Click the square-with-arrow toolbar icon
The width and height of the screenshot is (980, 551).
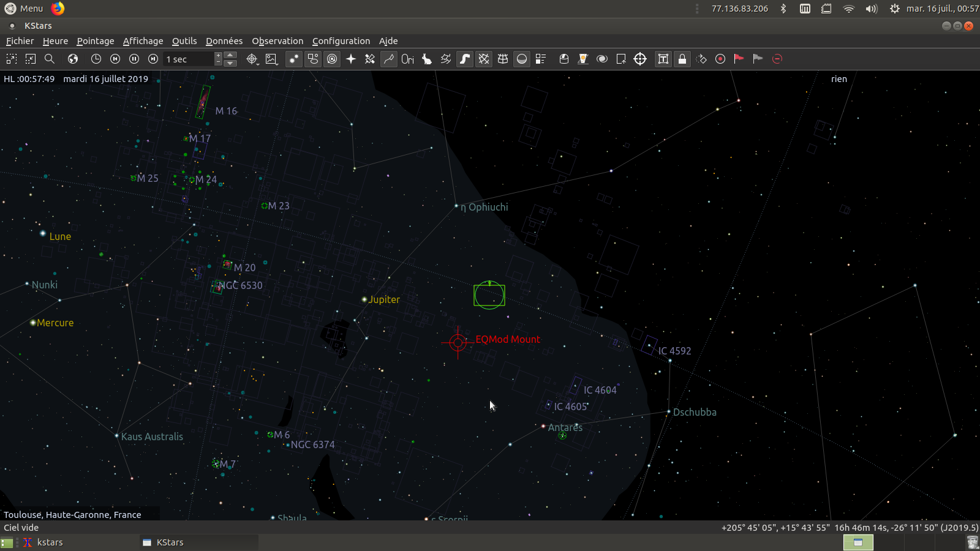[621, 59]
